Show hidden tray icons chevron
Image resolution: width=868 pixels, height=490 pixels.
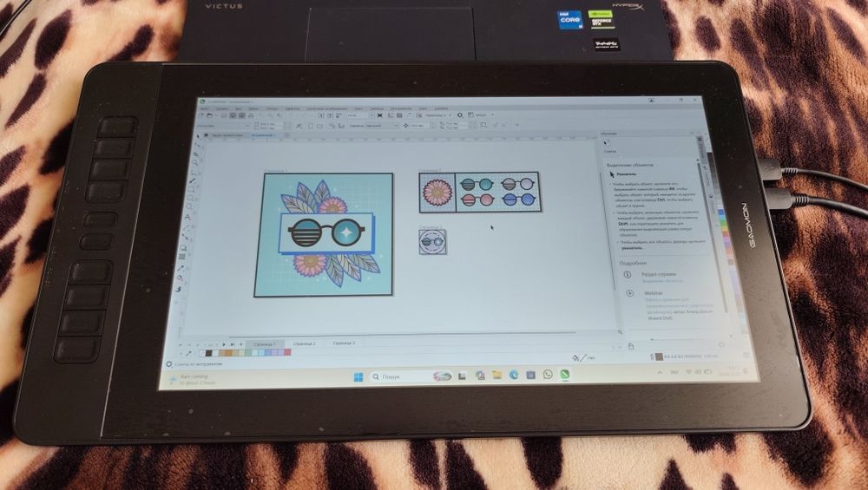pos(661,372)
